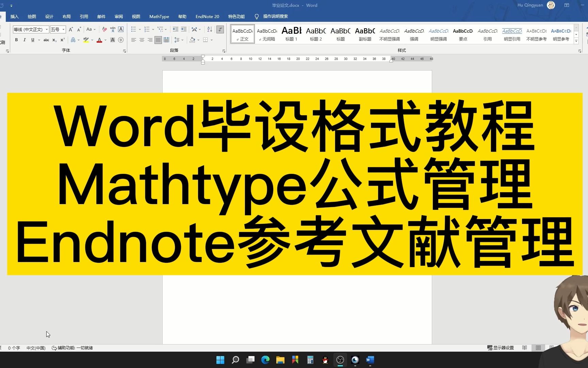Apply superscript formatting x²
Screen dimensions: 588x368
pyautogui.click(x=63, y=40)
